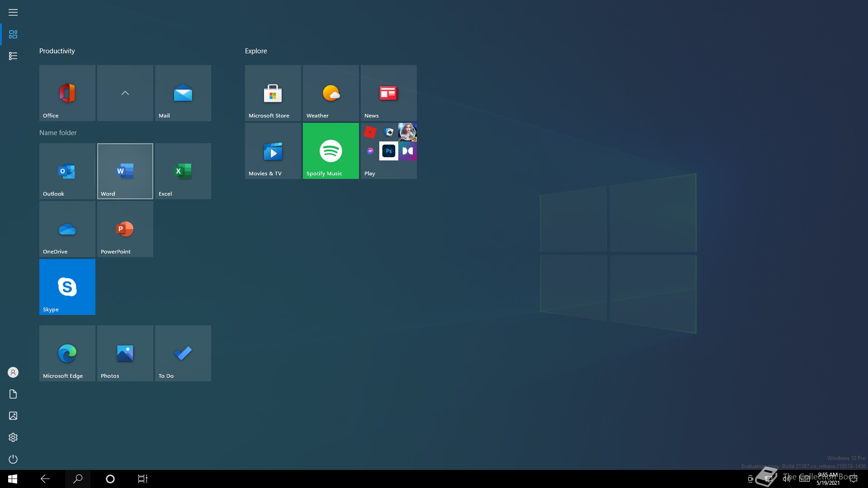Click the taskbar Back arrow
Screen dimensions: 868x488
[45, 479]
